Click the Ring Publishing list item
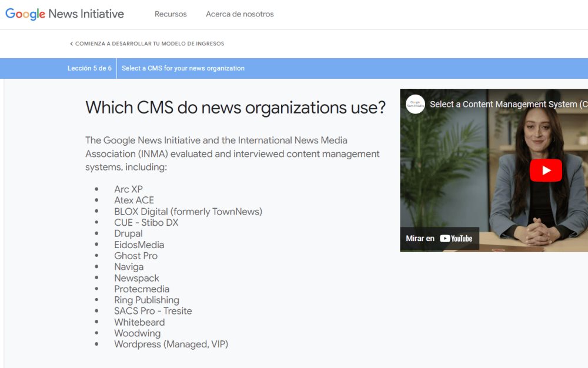The height and width of the screenshot is (368, 588). [x=146, y=300]
